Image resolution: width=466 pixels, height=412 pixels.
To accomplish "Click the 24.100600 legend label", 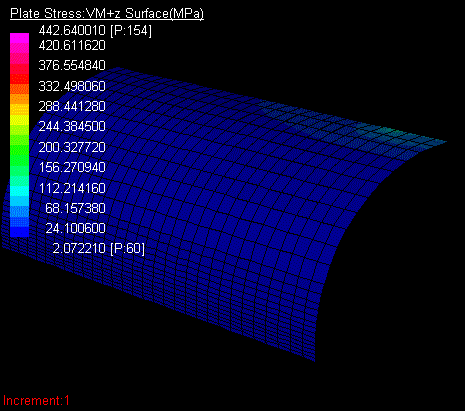I will [x=75, y=228].
